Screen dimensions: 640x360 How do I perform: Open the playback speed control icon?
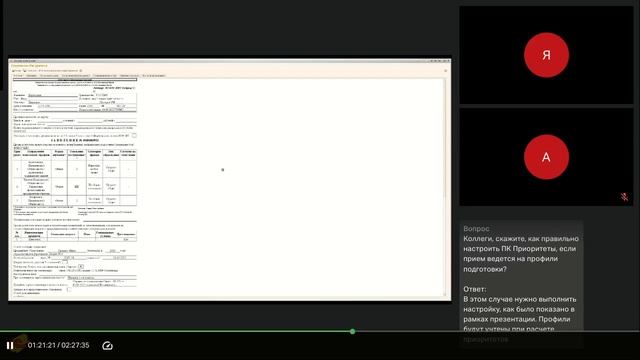(107, 346)
